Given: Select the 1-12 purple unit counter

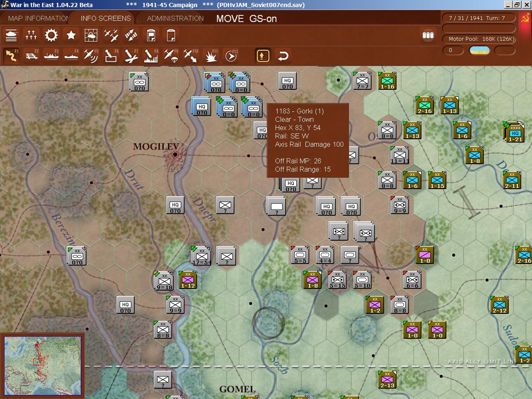Looking at the screenshot, I should click(x=188, y=280).
